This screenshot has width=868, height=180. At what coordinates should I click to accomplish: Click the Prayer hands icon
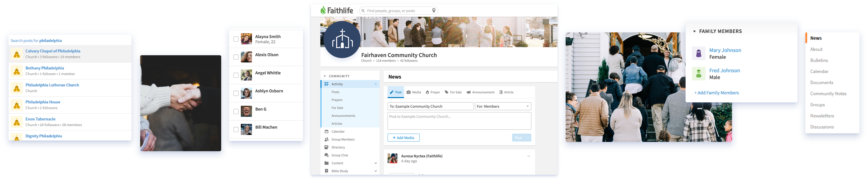coord(427,92)
